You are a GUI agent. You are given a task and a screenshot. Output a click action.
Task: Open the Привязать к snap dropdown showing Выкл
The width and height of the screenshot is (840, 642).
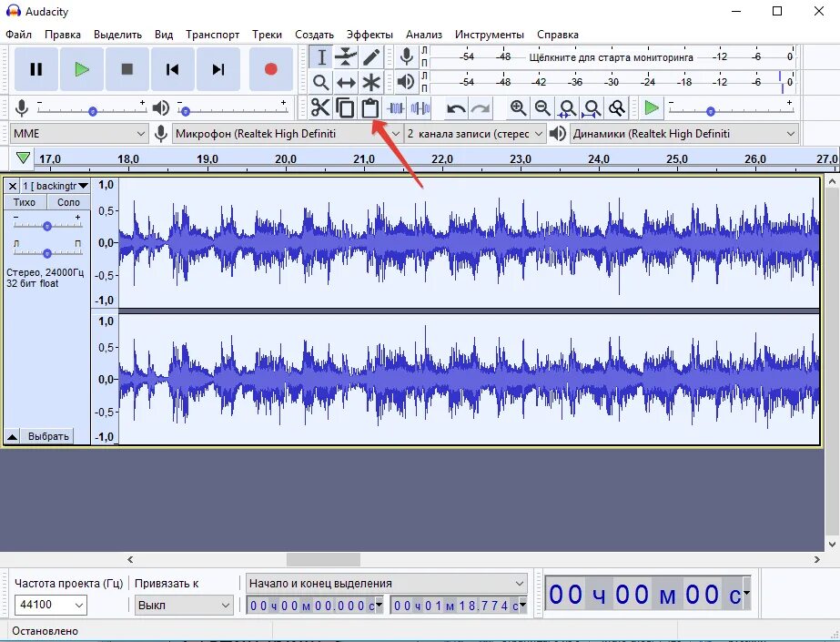(184, 606)
